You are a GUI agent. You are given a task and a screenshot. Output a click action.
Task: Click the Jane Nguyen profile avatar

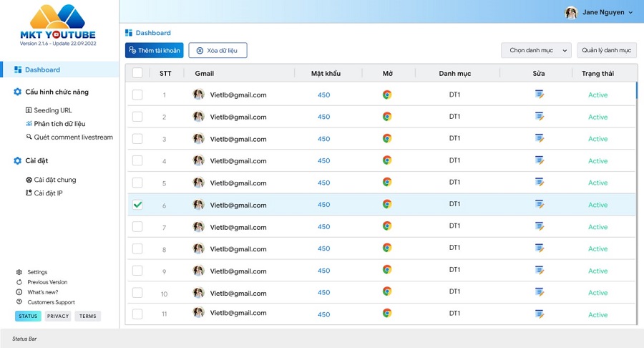click(x=571, y=12)
